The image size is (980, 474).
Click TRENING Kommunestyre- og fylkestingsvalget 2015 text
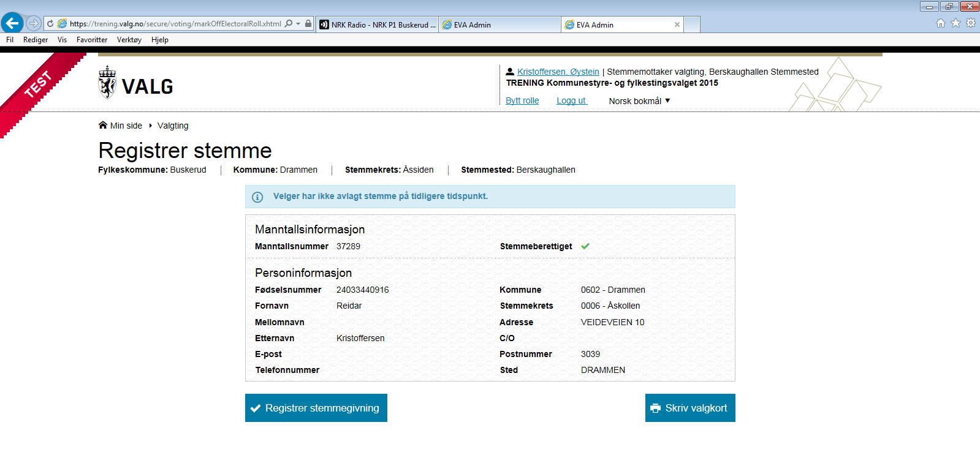[612, 83]
